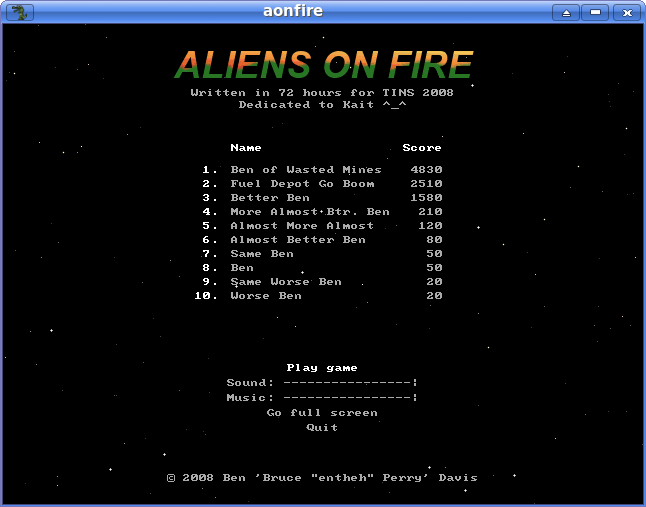
Task: Click the Sound: label
Action: (250, 383)
